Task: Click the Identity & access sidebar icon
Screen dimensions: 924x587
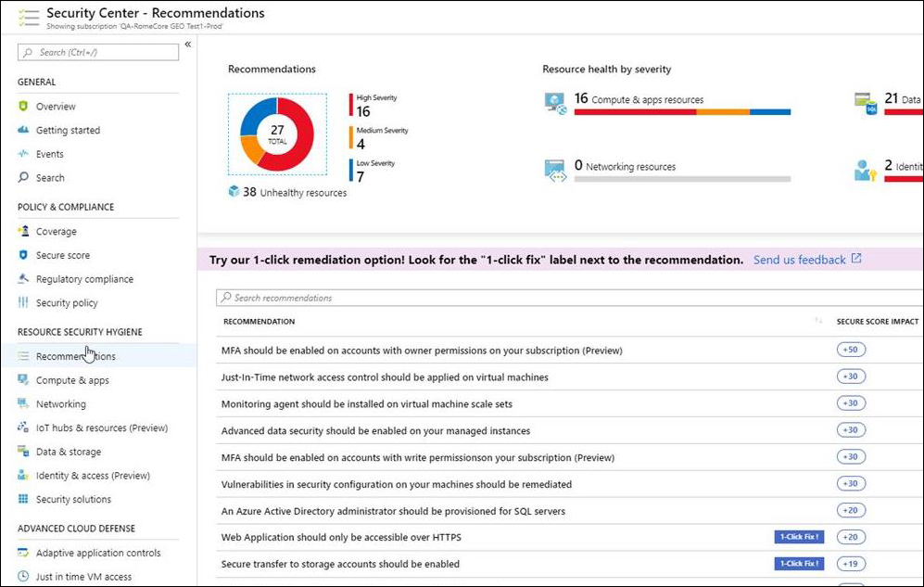Action: coord(23,475)
